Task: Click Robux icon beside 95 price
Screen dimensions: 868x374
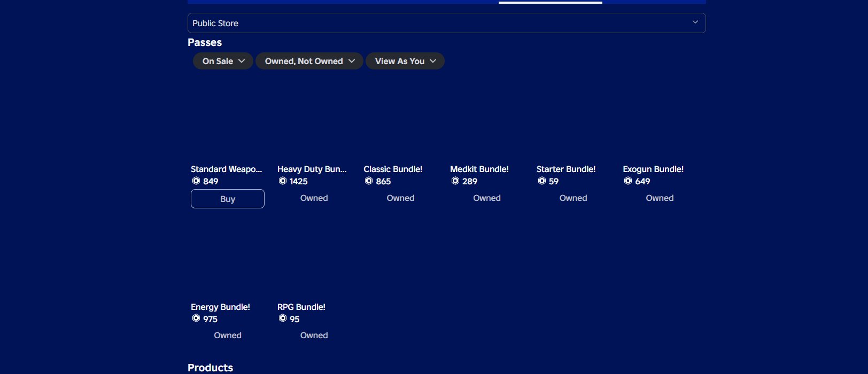Action: pos(283,318)
